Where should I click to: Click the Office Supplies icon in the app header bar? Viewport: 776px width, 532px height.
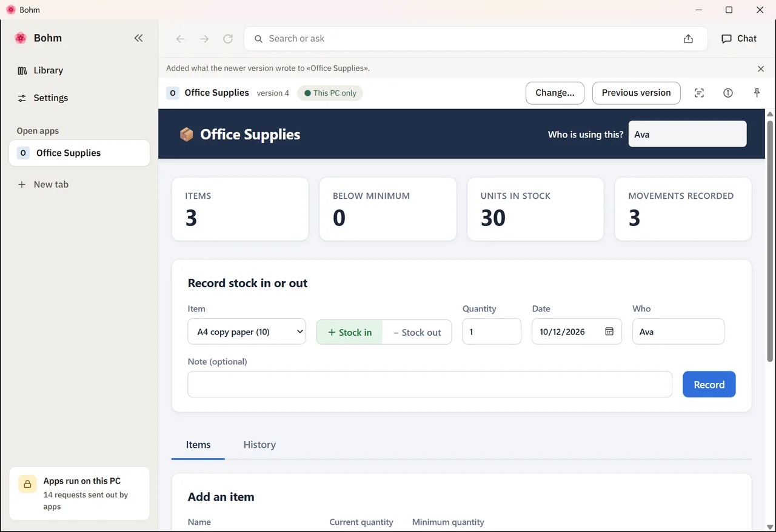pyautogui.click(x=173, y=93)
